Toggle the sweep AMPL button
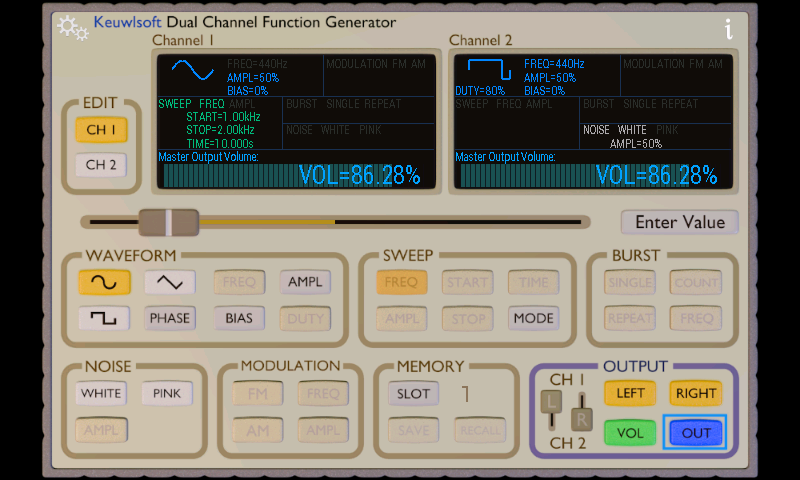 click(x=402, y=318)
